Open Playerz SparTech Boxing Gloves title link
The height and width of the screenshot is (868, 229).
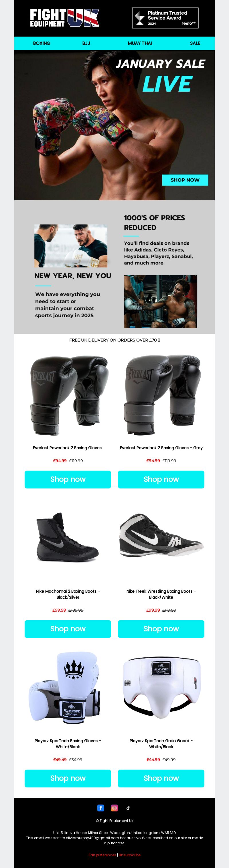pyautogui.click(x=68, y=743)
